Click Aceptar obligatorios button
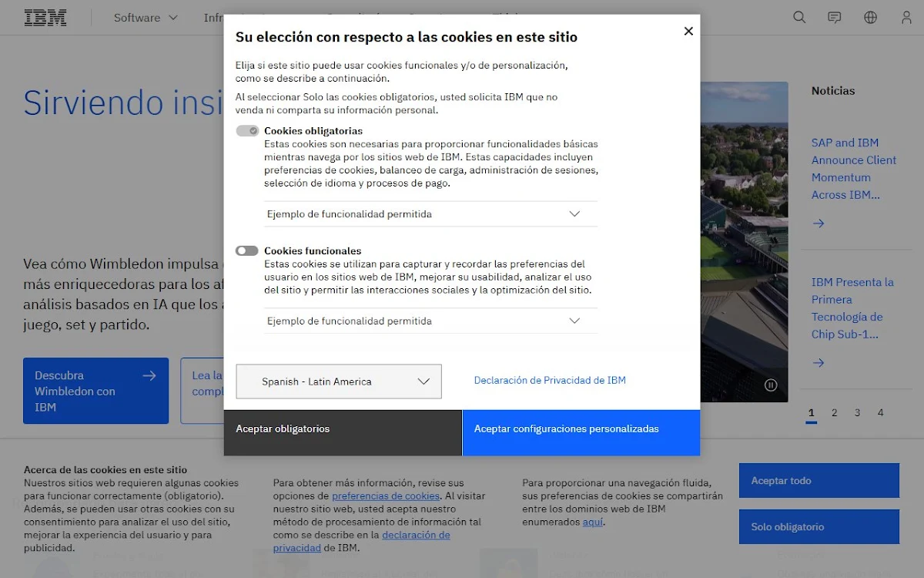 (343, 432)
